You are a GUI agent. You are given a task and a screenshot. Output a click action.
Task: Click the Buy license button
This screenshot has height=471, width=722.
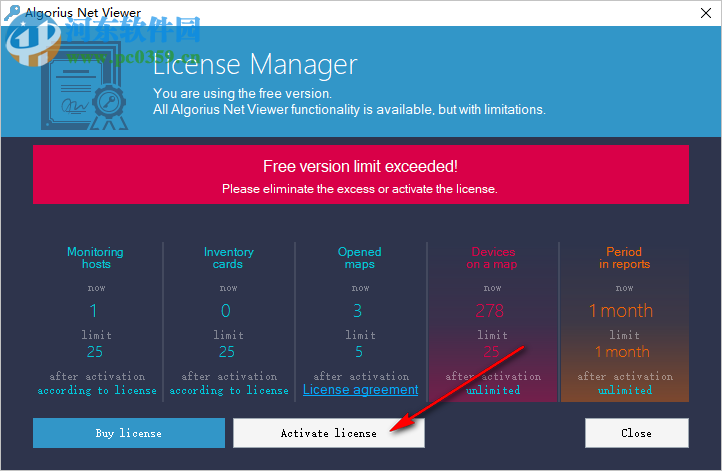click(129, 433)
